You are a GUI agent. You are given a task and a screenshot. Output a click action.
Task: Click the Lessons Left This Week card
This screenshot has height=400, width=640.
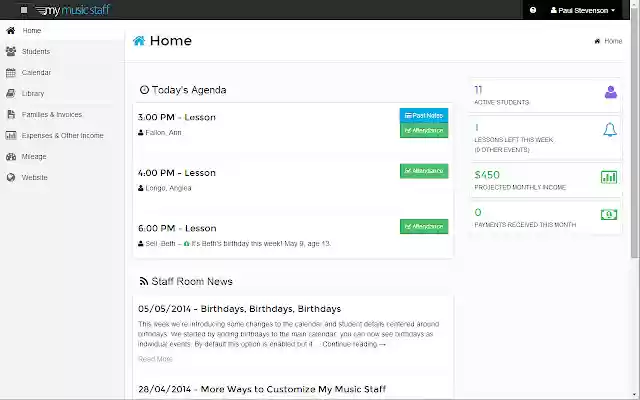coord(546,138)
